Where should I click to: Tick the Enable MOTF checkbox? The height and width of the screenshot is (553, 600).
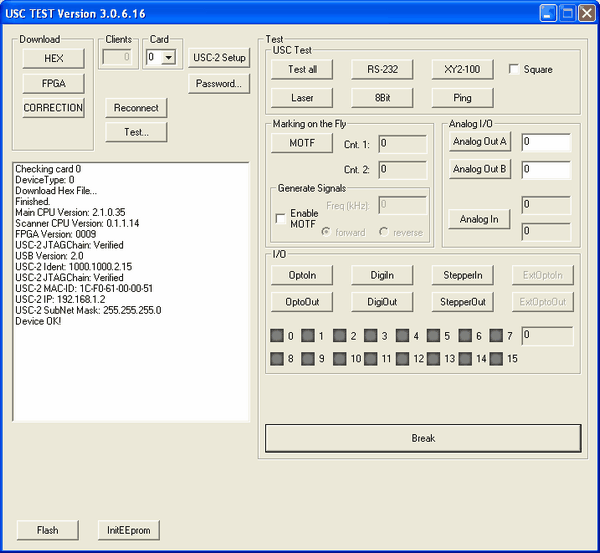[280, 219]
